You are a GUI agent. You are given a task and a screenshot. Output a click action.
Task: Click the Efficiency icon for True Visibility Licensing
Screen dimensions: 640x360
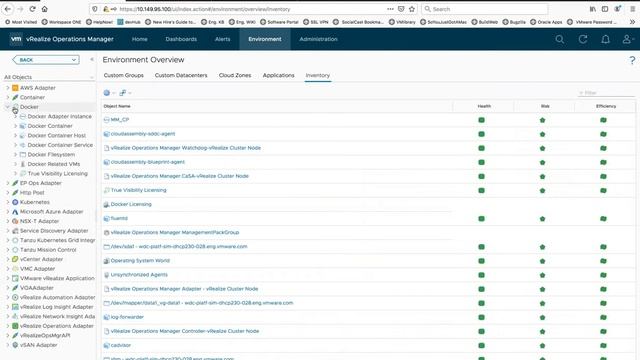point(603,191)
